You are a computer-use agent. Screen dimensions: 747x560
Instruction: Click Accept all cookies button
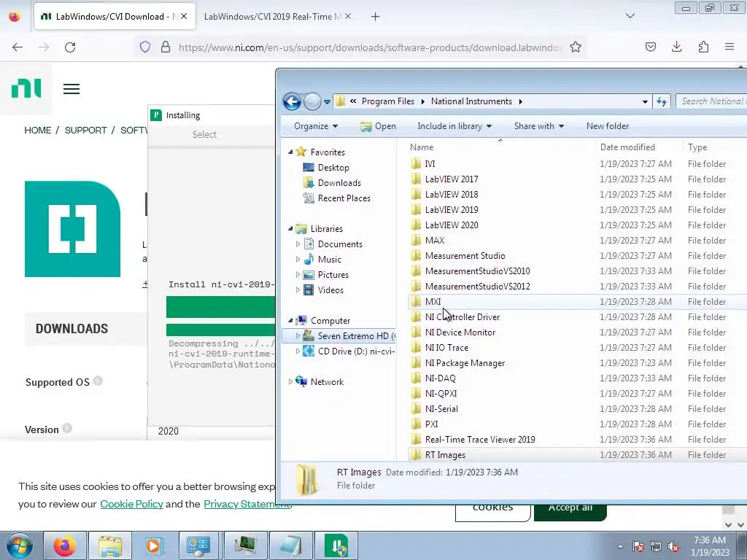click(x=570, y=508)
